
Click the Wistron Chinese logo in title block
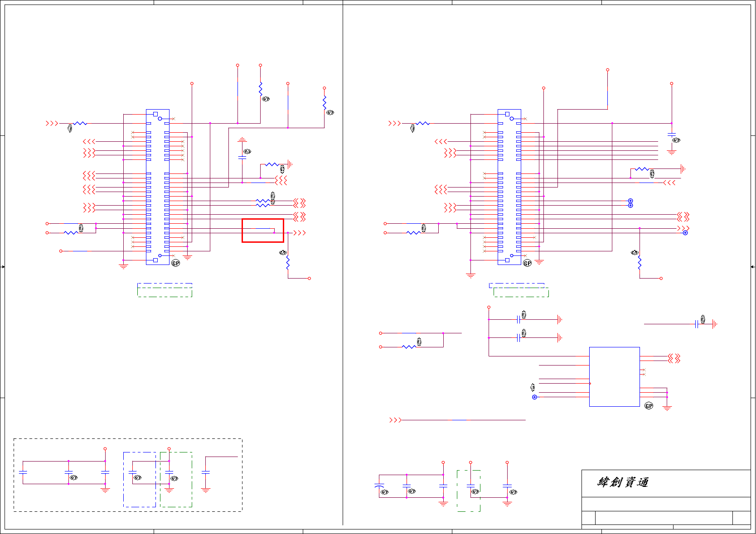(x=623, y=482)
